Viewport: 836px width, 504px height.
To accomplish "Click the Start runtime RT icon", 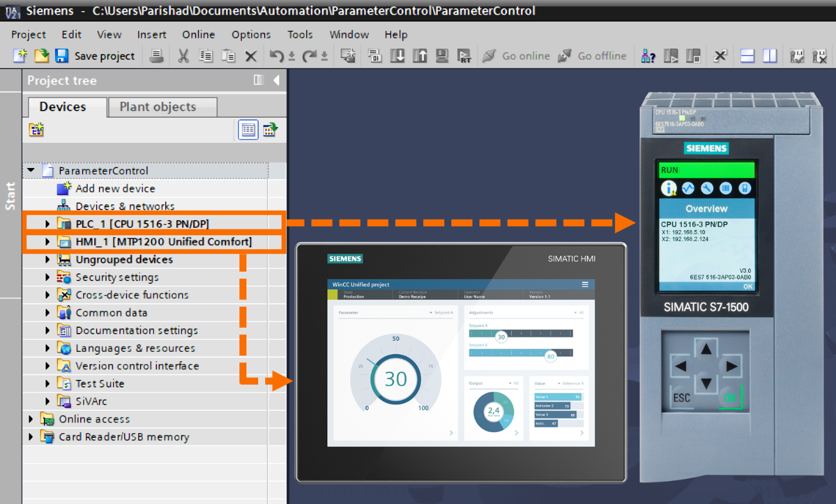I will click(x=464, y=56).
